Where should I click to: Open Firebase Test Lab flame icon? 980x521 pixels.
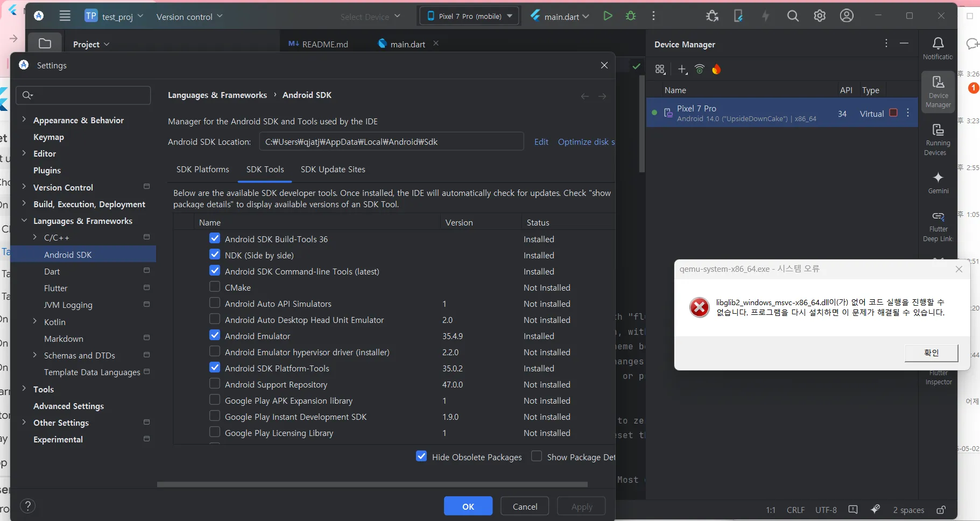[716, 69]
